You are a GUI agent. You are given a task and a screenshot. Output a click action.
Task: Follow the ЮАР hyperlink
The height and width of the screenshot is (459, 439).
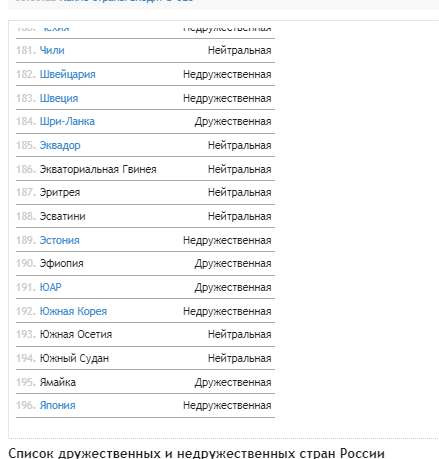(x=51, y=287)
